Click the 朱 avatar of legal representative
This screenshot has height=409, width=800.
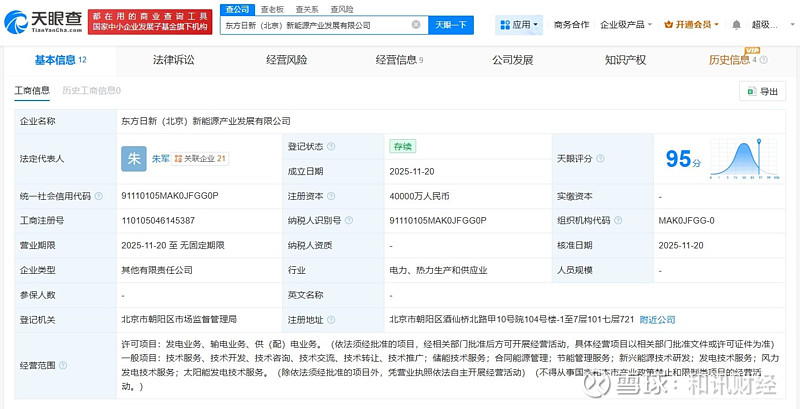133,158
